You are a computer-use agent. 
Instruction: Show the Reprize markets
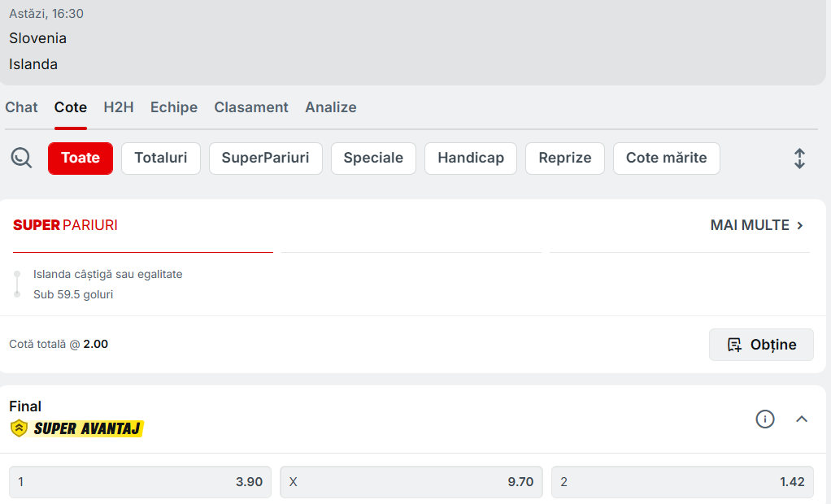[x=565, y=159]
